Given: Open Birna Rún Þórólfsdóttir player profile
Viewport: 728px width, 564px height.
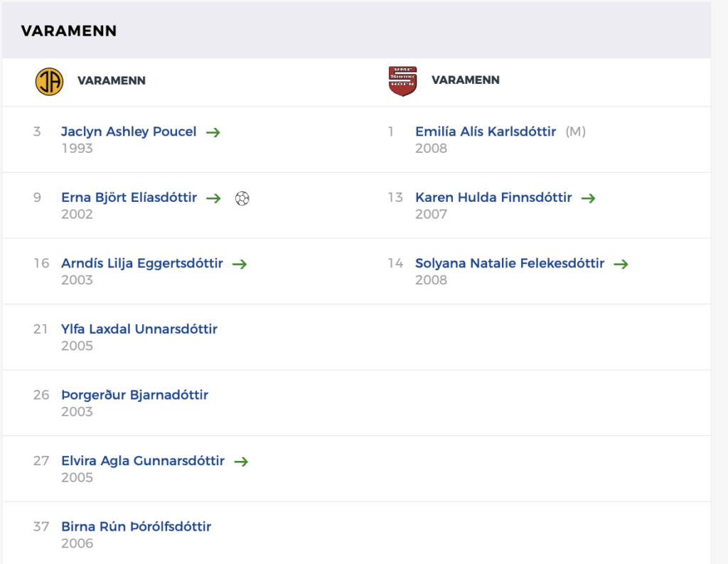Looking at the screenshot, I should pyautogui.click(x=136, y=527).
